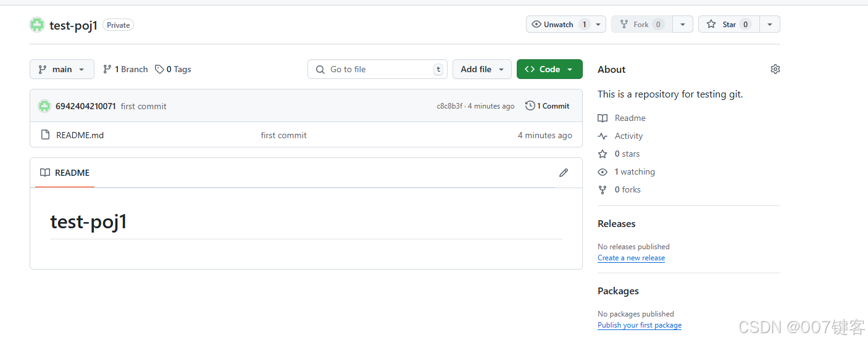The image size is (868, 343).
Task: Edit README with the pencil icon
Action: pyautogui.click(x=564, y=173)
